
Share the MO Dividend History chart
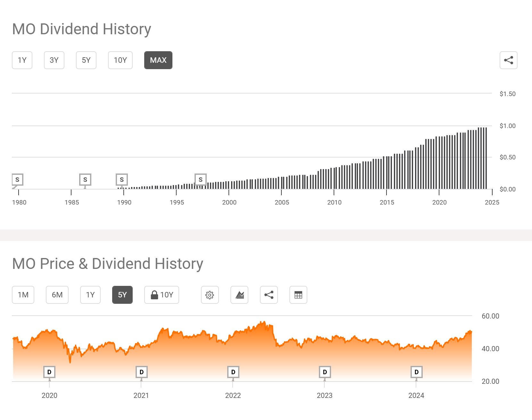[508, 60]
